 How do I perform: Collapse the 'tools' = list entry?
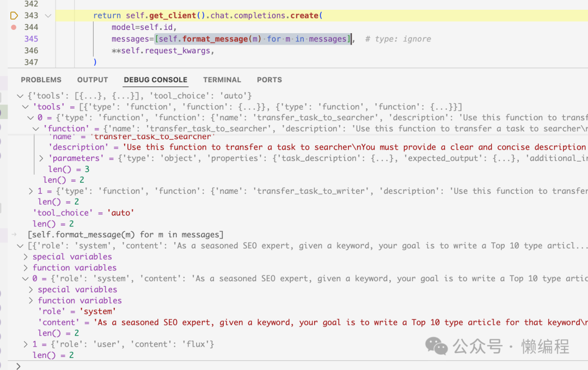coord(26,107)
